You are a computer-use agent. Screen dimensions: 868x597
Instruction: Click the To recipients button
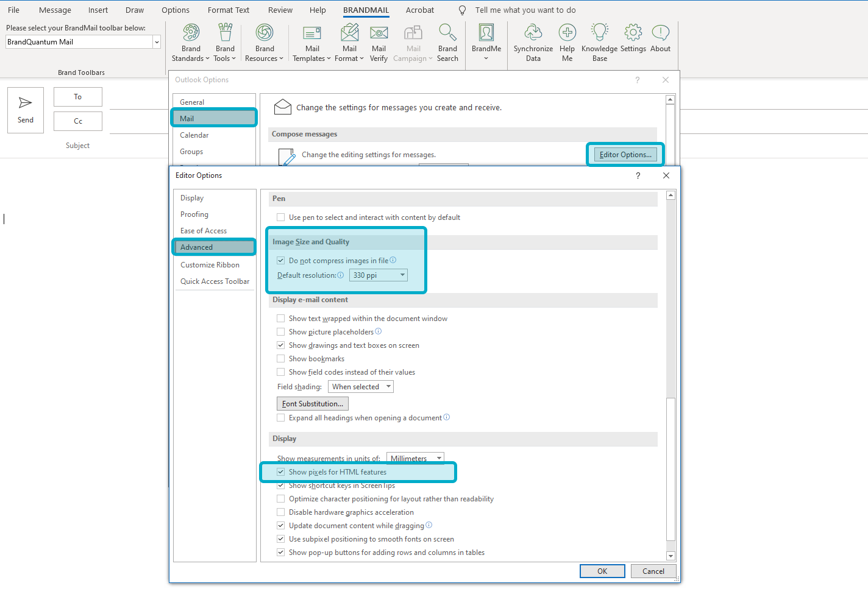coord(78,97)
